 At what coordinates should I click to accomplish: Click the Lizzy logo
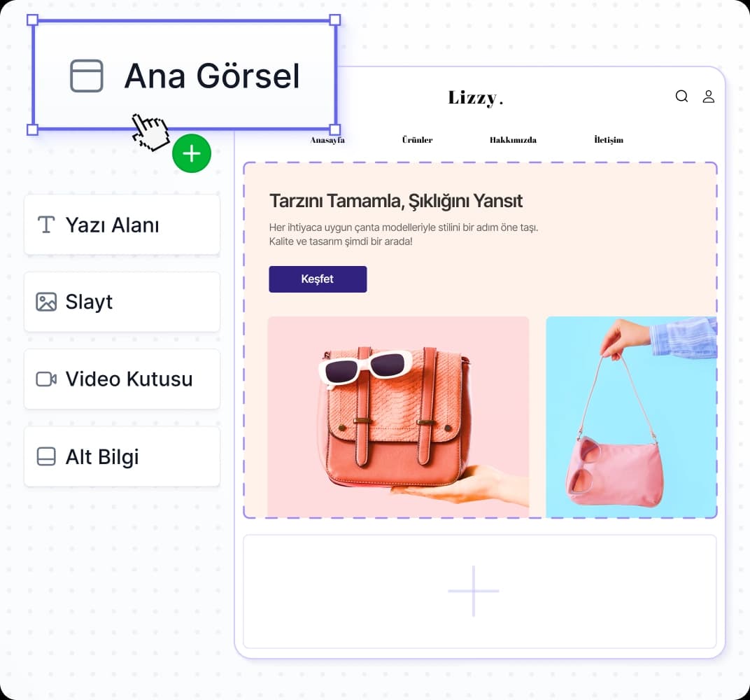pyautogui.click(x=475, y=98)
